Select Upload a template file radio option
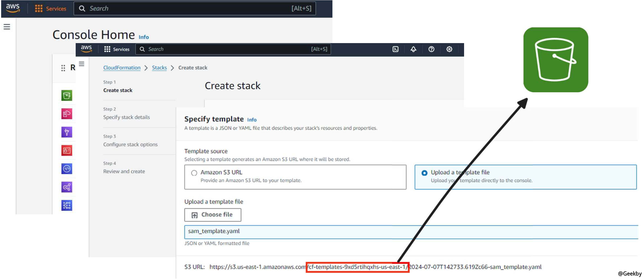The height and width of the screenshot is (279, 644). coord(424,173)
